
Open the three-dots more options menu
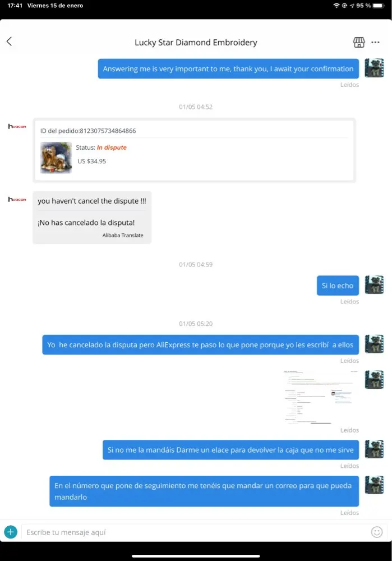coord(375,42)
